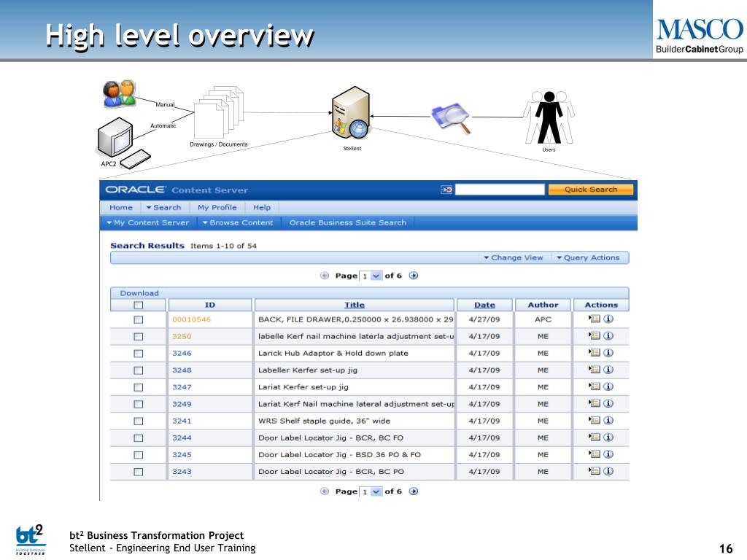The height and width of the screenshot is (560, 747).
Task: Open content info icon for row 3250
Action: [608, 335]
